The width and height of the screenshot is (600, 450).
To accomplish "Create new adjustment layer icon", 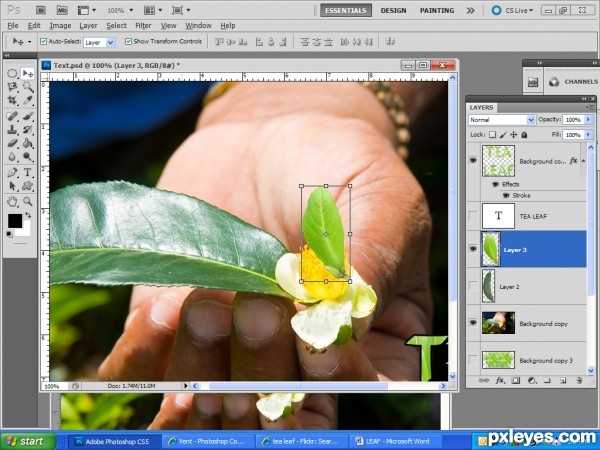I will [532, 380].
